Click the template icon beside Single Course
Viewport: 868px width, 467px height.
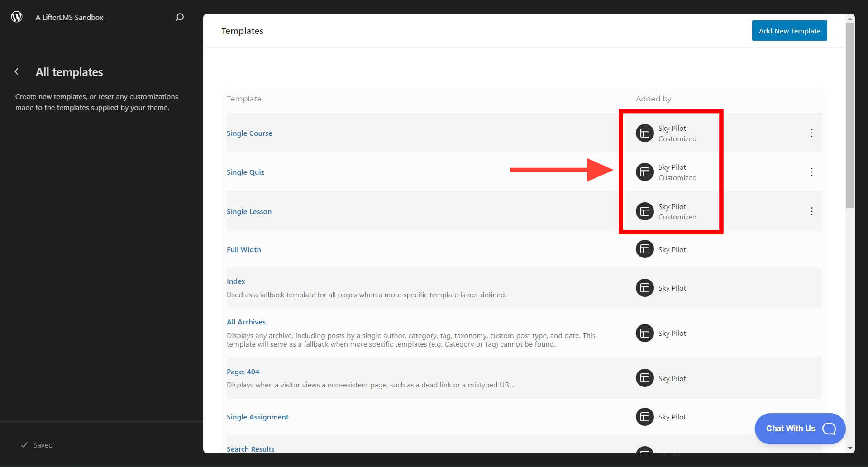click(644, 133)
